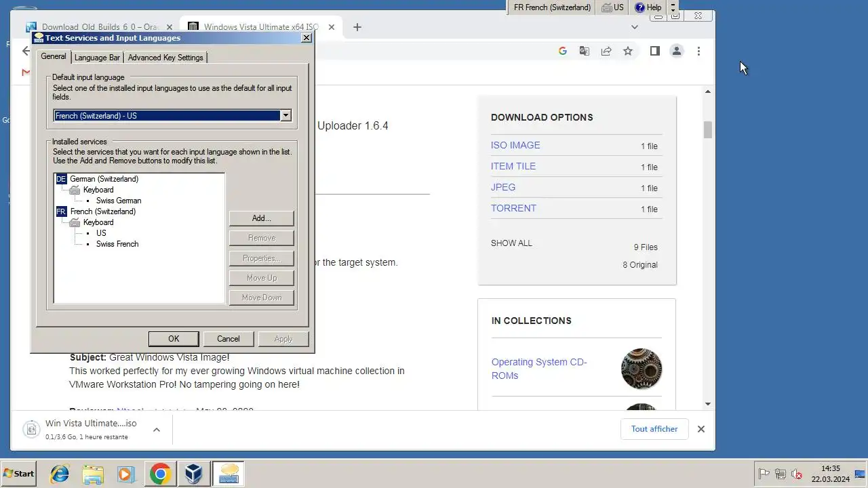Viewport: 868px width, 488px height.
Task: Click the ISO download file icon
Action: point(31,429)
